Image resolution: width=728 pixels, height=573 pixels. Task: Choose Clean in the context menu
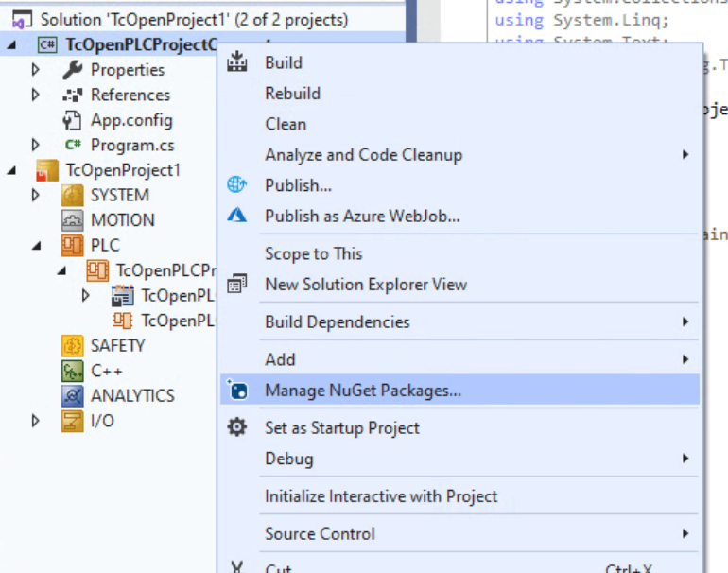459,124
